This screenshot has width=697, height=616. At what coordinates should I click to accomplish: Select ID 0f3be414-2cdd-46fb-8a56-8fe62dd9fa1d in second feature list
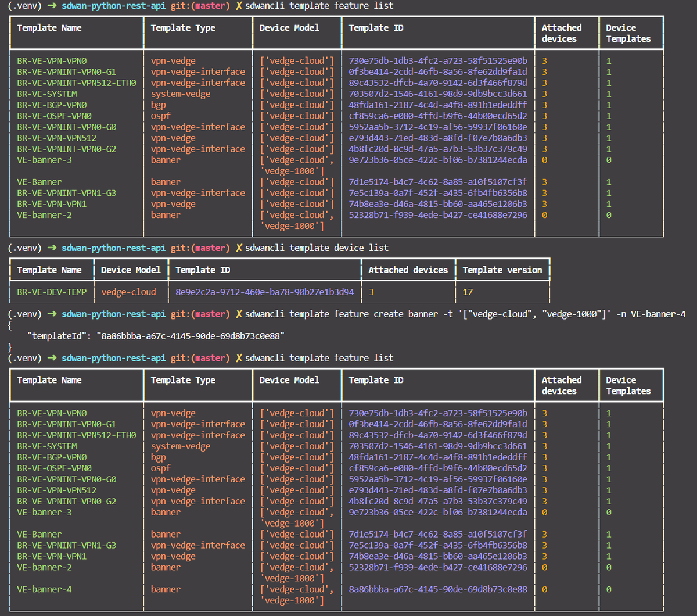tap(438, 424)
